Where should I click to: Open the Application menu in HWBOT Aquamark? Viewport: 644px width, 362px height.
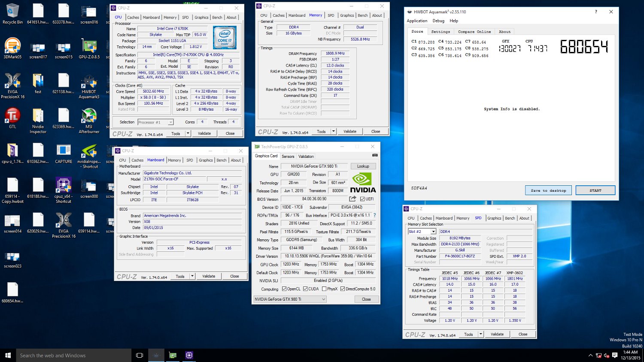click(417, 21)
